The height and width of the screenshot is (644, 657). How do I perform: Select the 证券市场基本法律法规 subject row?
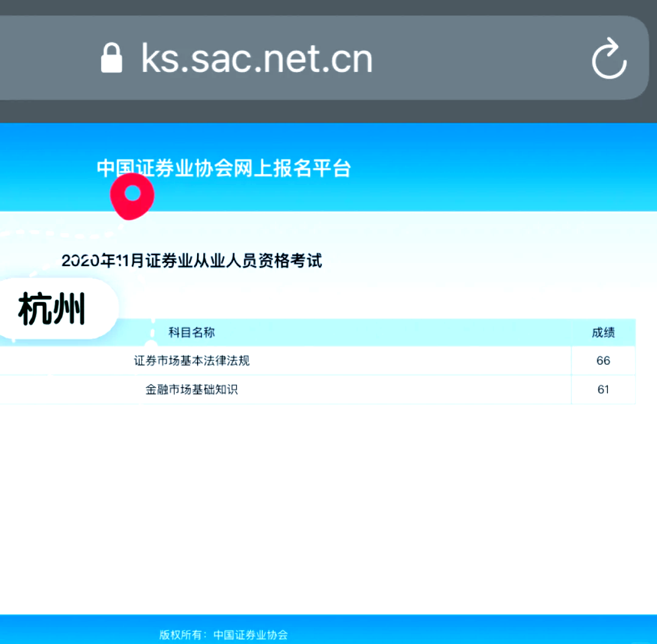192,360
